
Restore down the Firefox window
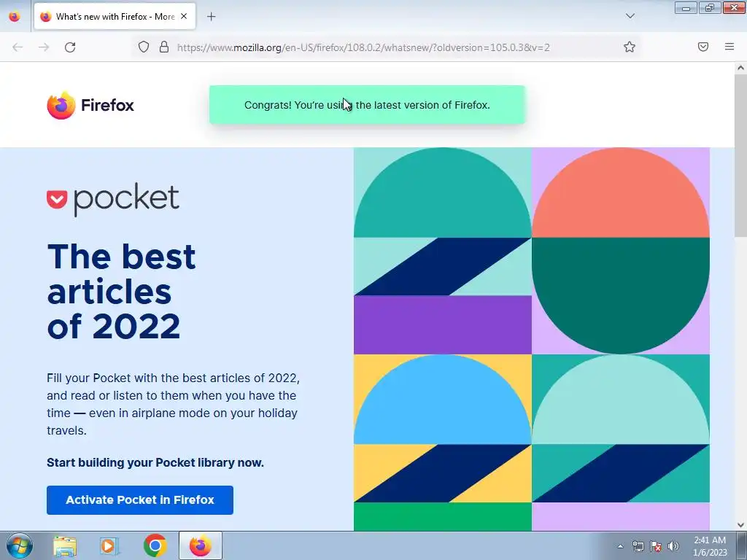(710, 8)
